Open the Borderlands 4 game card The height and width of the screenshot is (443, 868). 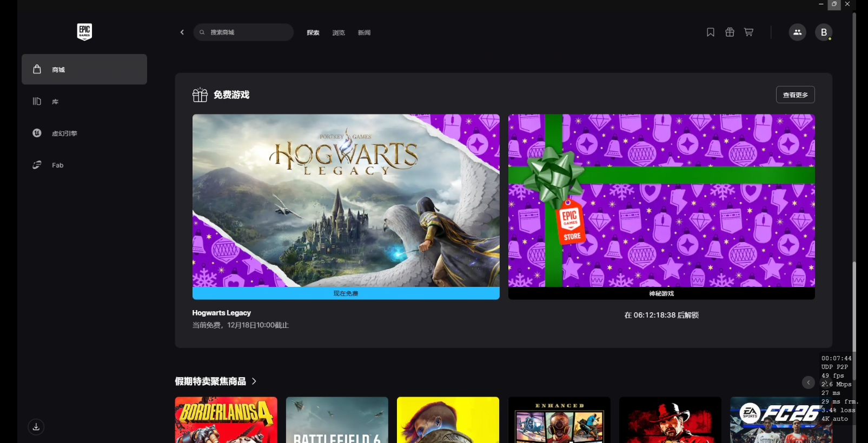[226, 420]
